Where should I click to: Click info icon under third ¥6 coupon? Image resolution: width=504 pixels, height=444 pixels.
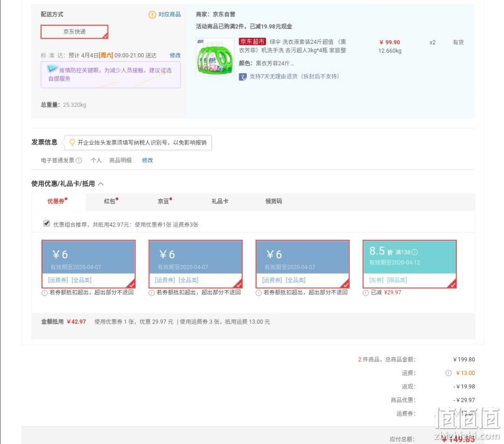[x=259, y=293]
